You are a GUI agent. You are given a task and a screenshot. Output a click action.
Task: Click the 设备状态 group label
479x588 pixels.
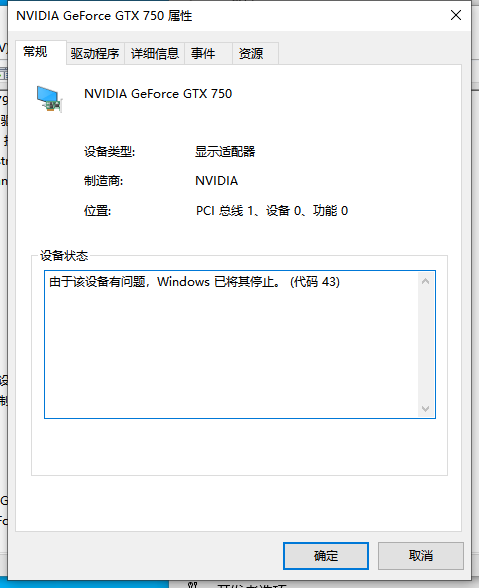pos(64,256)
